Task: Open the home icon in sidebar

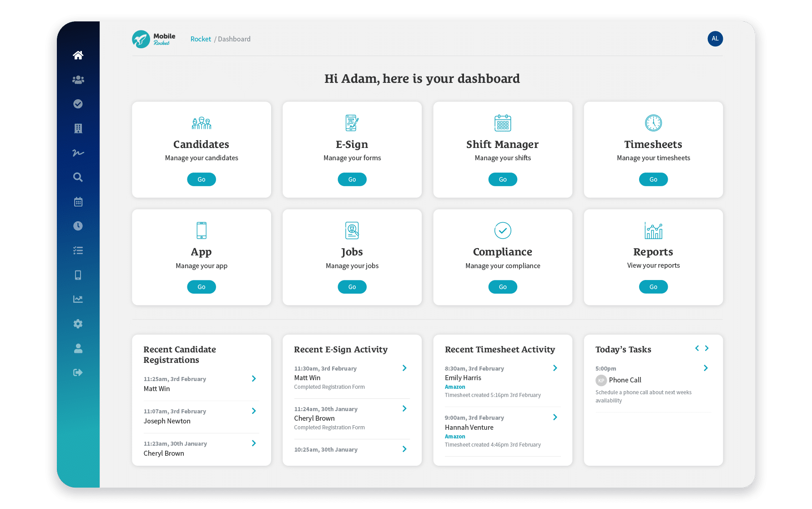Action: (78, 55)
